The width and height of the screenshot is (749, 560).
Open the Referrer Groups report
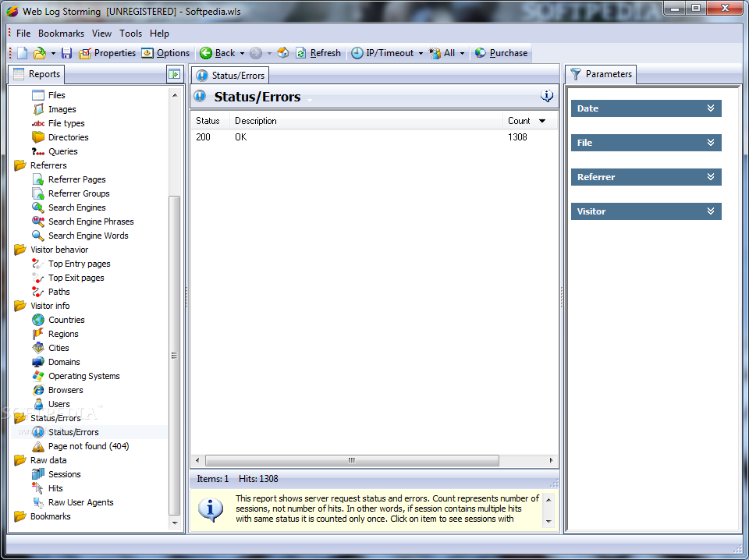coord(79,193)
